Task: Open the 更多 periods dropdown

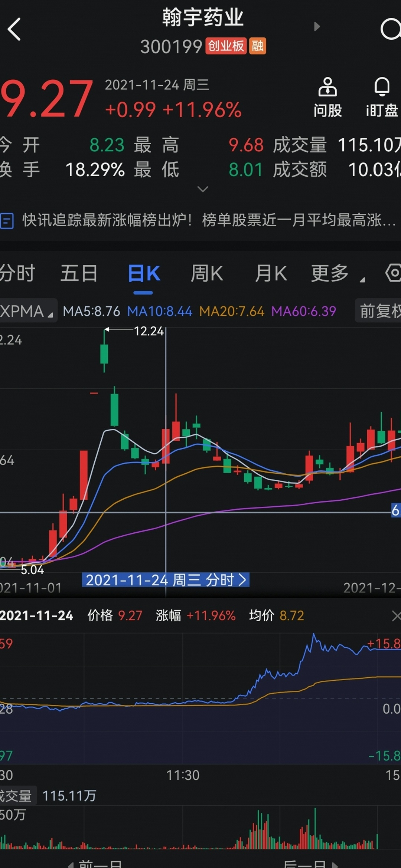Action: tap(338, 273)
